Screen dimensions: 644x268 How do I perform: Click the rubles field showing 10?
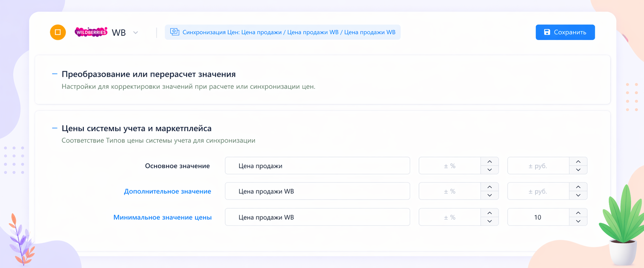538,217
